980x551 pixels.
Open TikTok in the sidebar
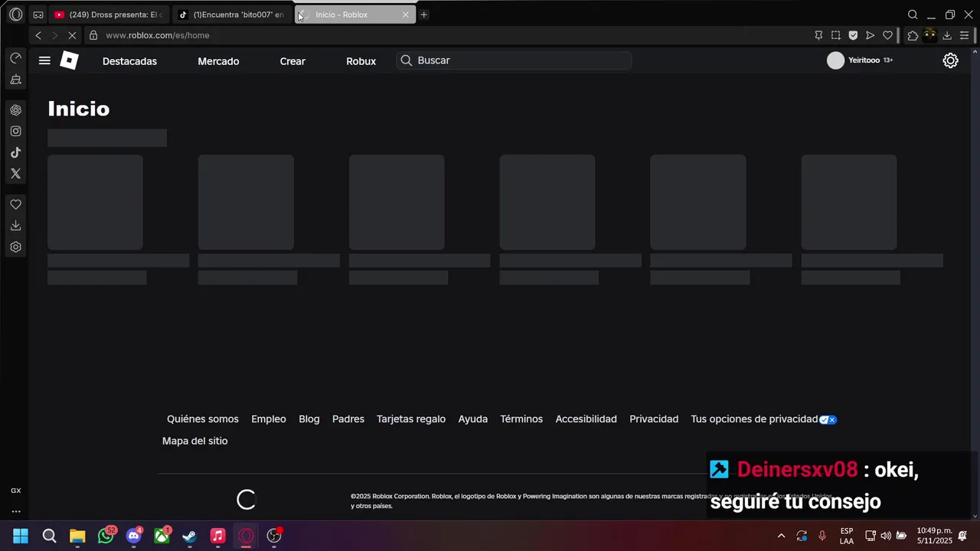tap(15, 152)
